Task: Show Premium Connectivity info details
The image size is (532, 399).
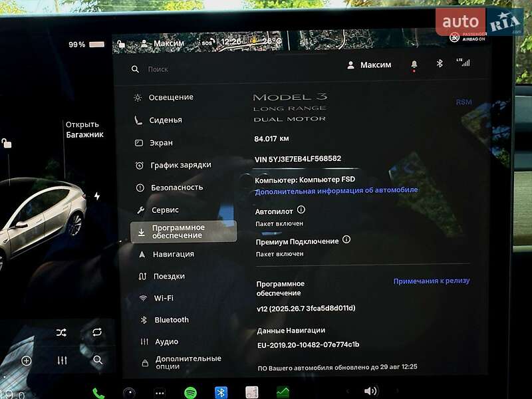Action: click(x=346, y=240)
